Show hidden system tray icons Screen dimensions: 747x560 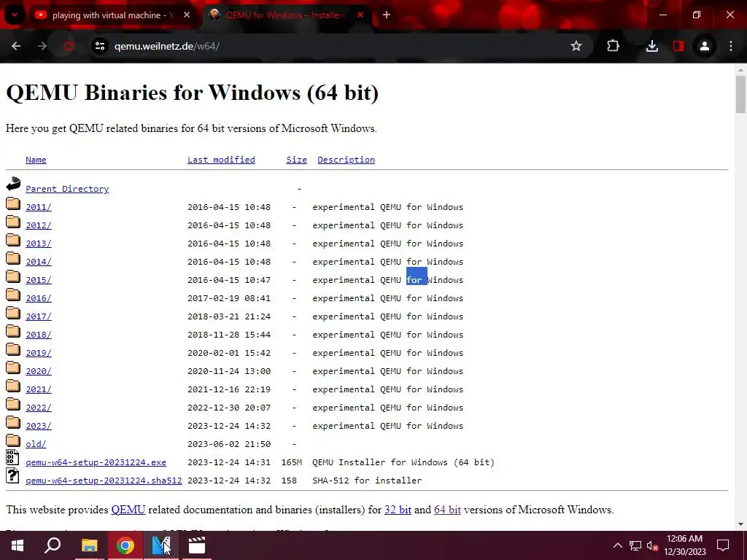(x=617, y=545)
